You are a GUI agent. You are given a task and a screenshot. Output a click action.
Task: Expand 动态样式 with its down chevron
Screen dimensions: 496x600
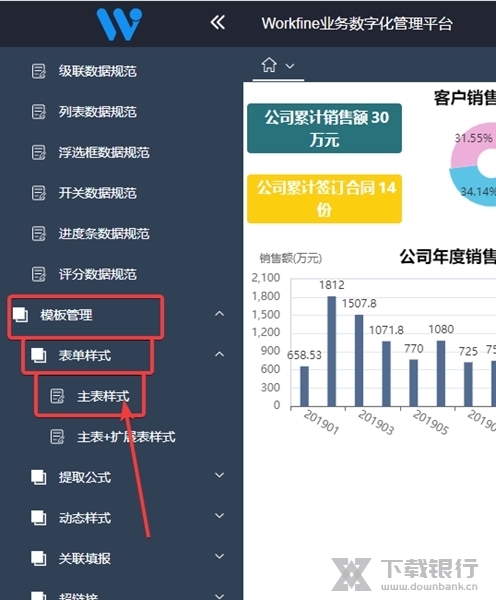(x=219, y=516)
